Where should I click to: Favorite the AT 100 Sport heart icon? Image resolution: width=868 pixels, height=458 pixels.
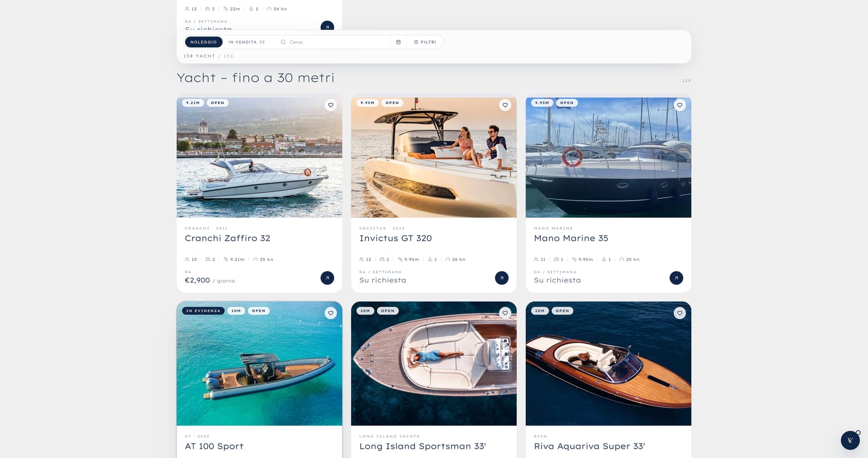coord(330,313)
